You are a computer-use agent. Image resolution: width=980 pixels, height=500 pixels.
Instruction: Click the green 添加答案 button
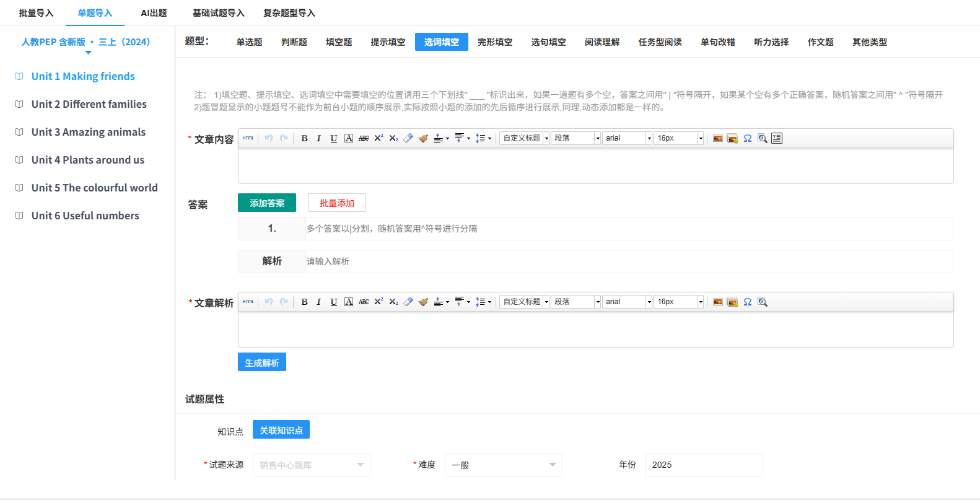(x=267, y=203)
